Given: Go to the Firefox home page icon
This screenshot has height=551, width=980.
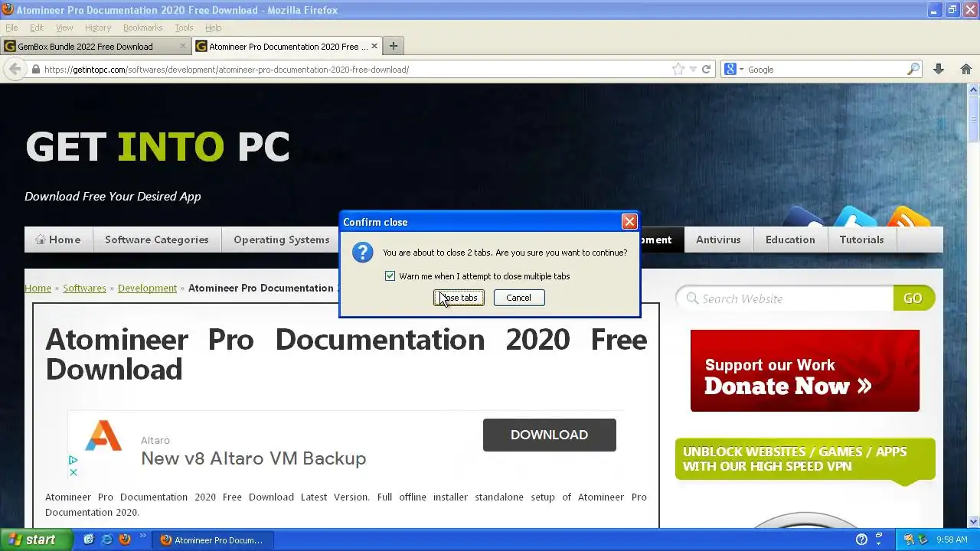Looking at the screenshot, I should (x=965, y=69).
